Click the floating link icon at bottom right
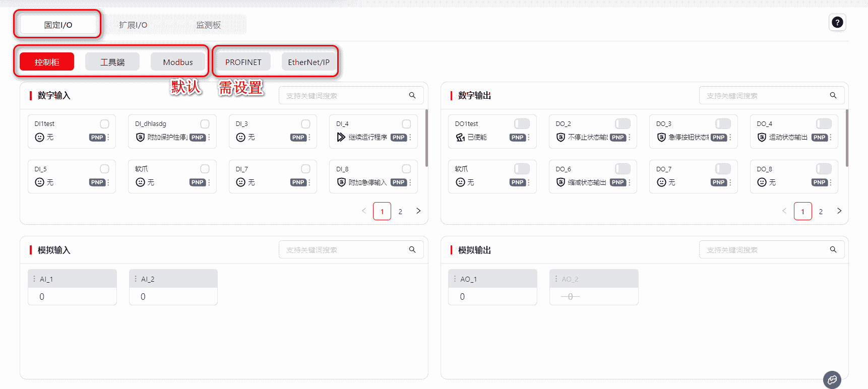 [832, 379]
